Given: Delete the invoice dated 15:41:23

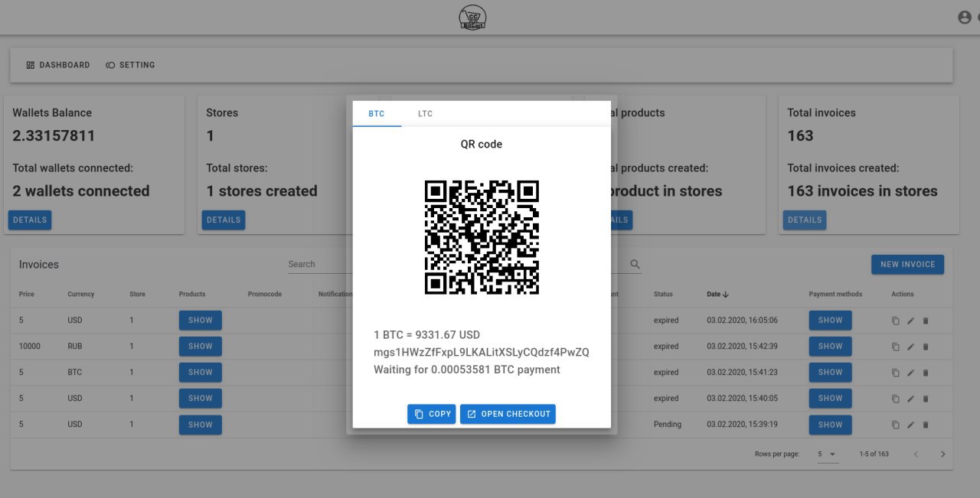Looking at the screenshot, I should 925,373.
